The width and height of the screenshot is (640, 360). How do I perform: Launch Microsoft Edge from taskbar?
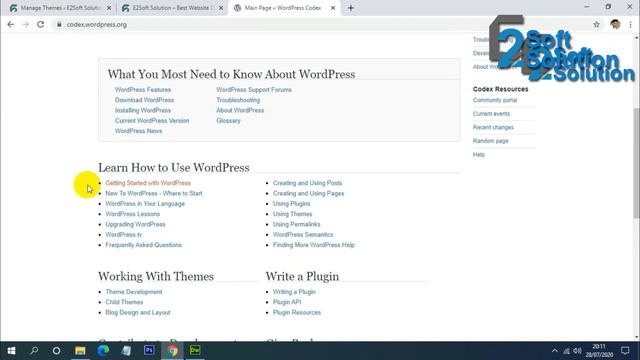[103, 351]
